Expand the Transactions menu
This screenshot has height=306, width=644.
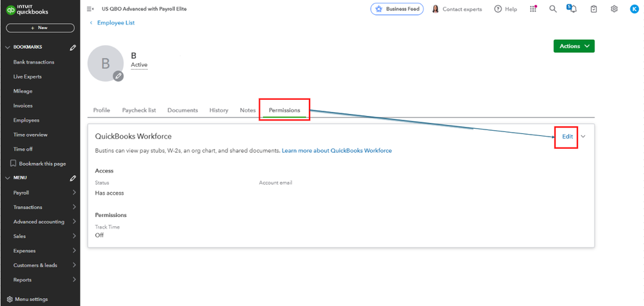(x=74, y=207)
